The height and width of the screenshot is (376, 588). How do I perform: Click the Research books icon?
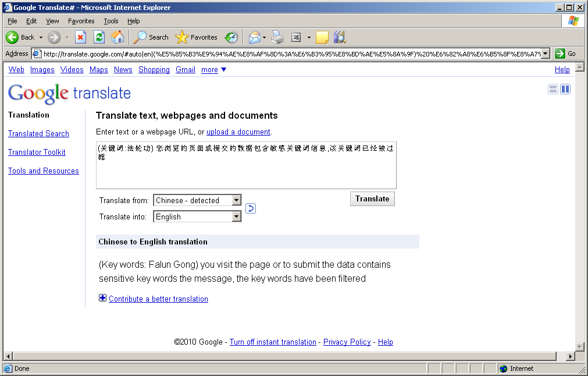340,37
